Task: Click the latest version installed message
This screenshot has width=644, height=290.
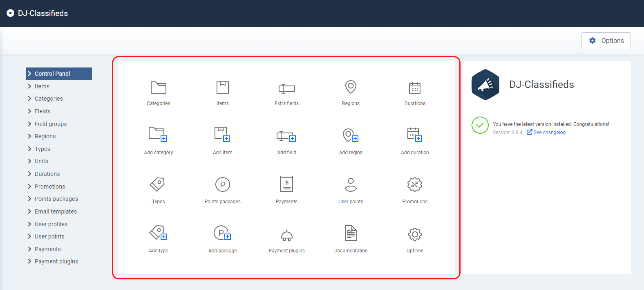Action: tap(551, 124)
